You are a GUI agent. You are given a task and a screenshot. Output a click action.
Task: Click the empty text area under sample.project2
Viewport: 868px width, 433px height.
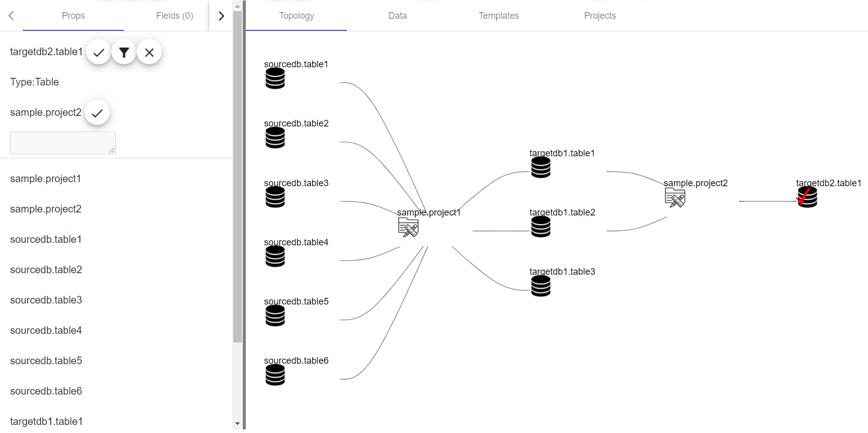(x=63, y=143)
